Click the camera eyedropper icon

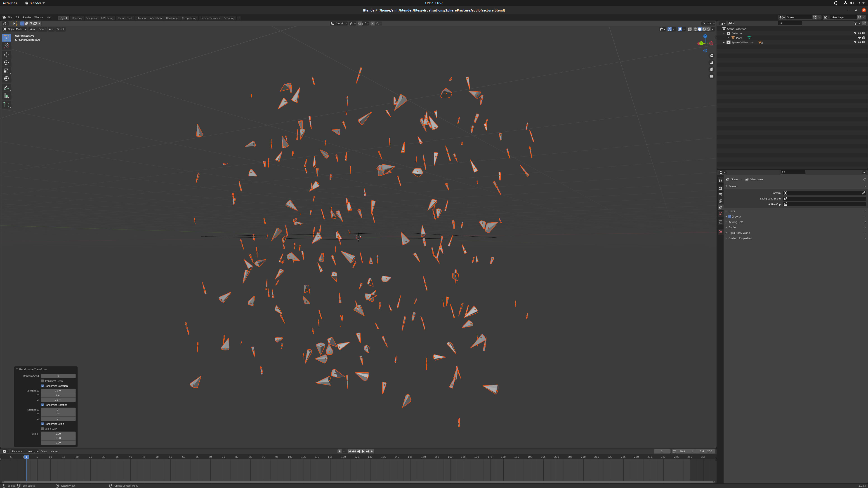pyautogui.click(x=863, y=193)
